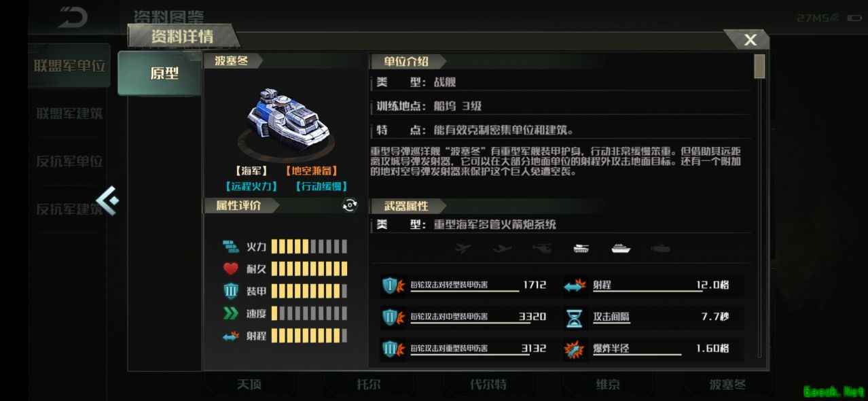868x401 pixels.
Task: Select the submarine target type icon
Action: (660, 249)
